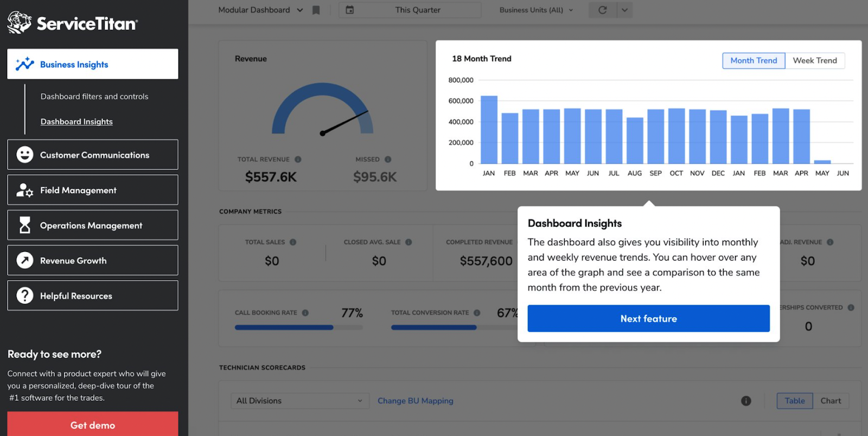Screen dimensions: 868x436
Task: Click the short MAY bar at chart end
Action: (x=822, y=162)
